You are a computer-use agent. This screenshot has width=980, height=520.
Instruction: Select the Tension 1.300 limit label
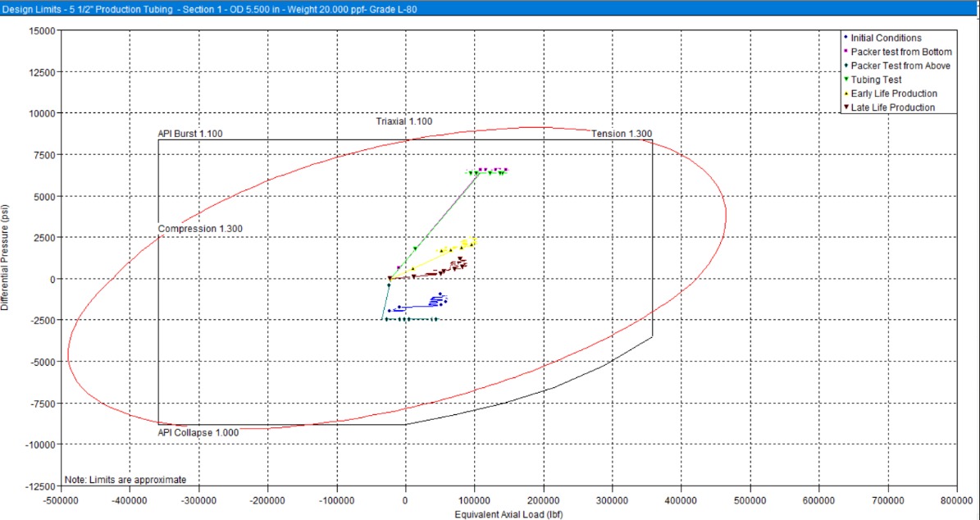click(x=622, y=135)
